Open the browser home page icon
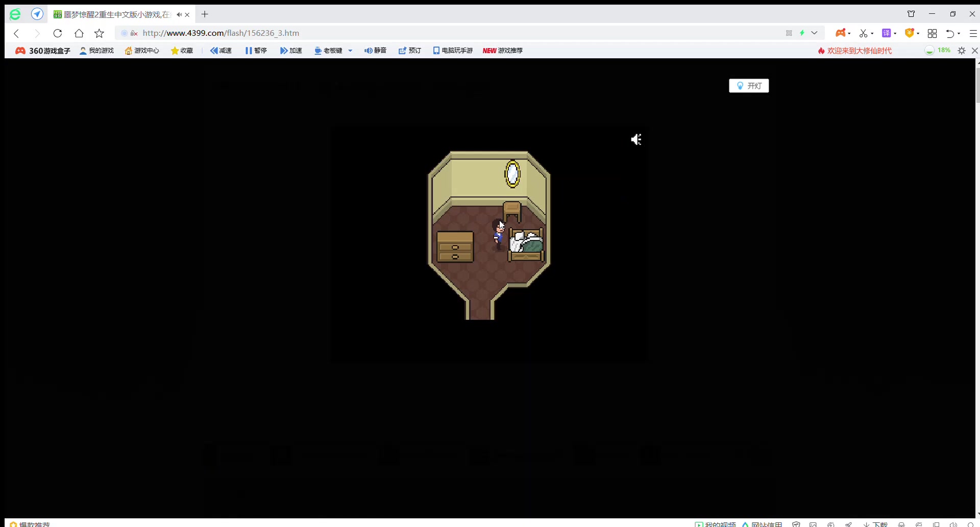The height and width of the screenshot is (527, 980). pos(79,33)
